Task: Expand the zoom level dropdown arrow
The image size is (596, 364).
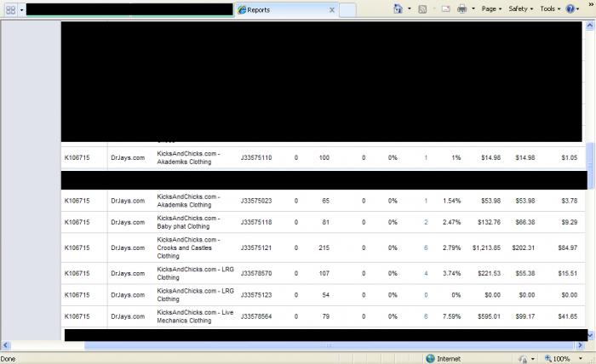Action: pos(581,359)
